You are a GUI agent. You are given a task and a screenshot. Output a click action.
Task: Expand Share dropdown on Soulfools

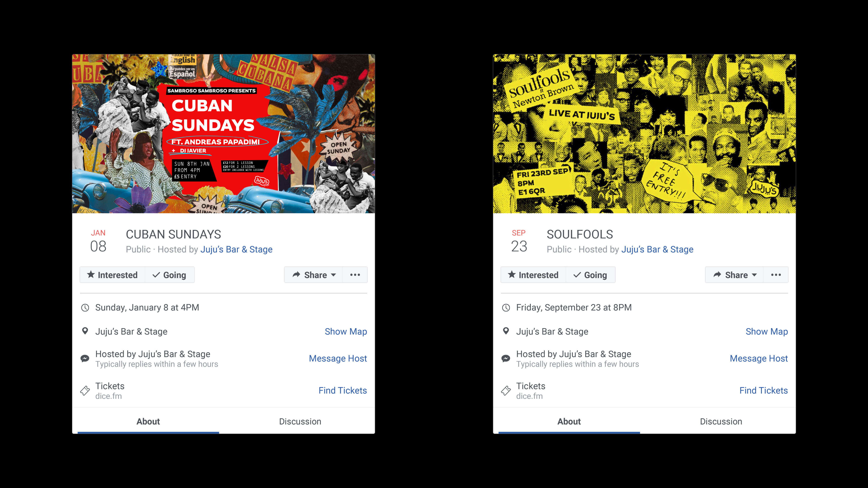point(734,275)
